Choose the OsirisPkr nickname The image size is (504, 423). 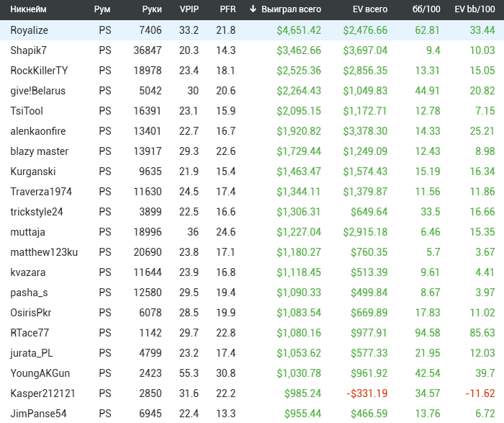coord(31,313)
